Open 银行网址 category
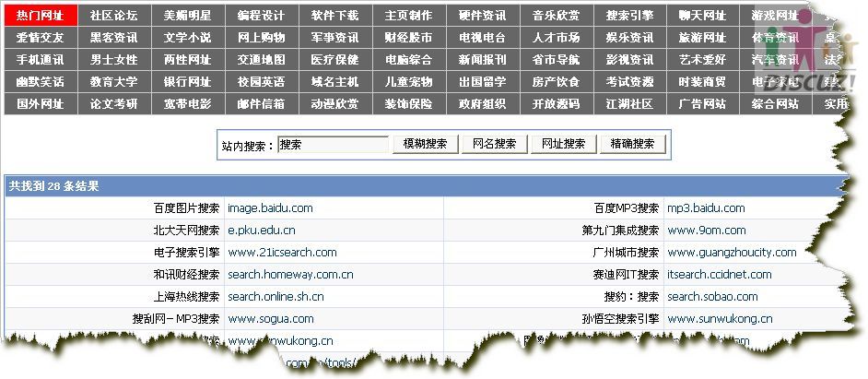This screenshot has width=868, height=379. pos(188,82)
